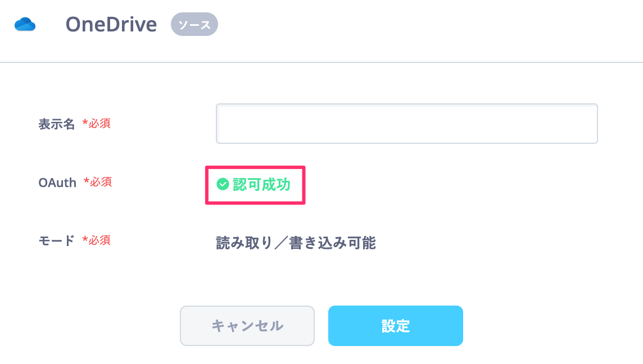Click the OAuth field to change authorization

255,184
